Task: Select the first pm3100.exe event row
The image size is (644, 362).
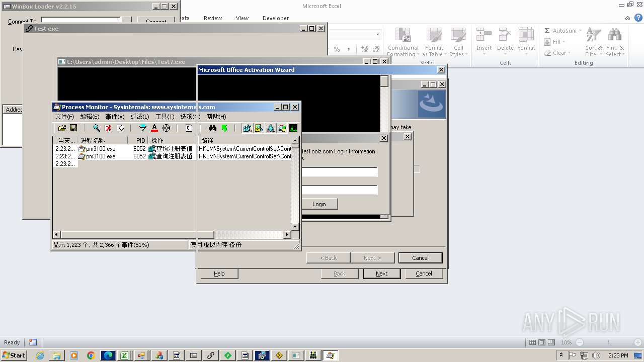Action: (173, 149)
